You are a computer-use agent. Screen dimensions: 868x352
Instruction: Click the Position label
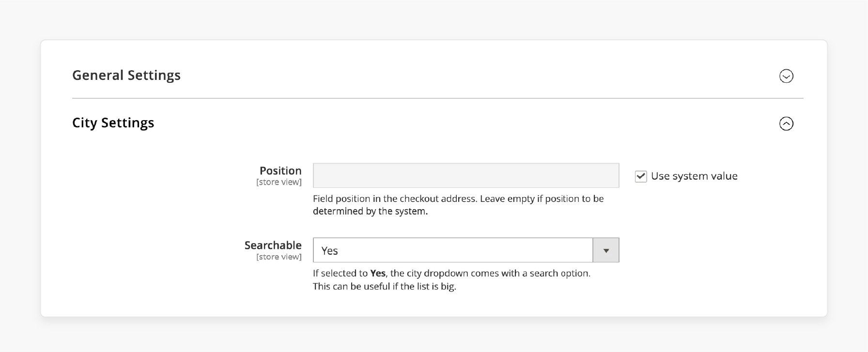point(280,170)
